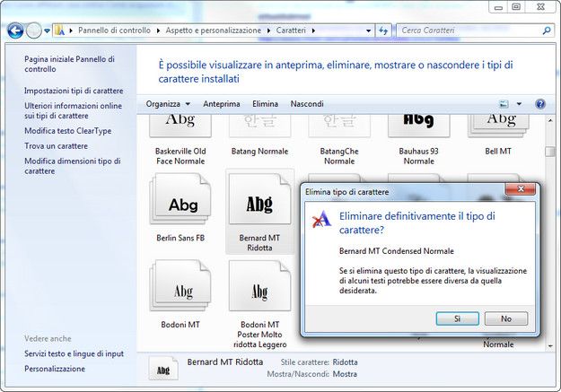Click 'Mostra' value in details pane
The width and height of the screenshot is (561, 392).
tap(345, 374)
